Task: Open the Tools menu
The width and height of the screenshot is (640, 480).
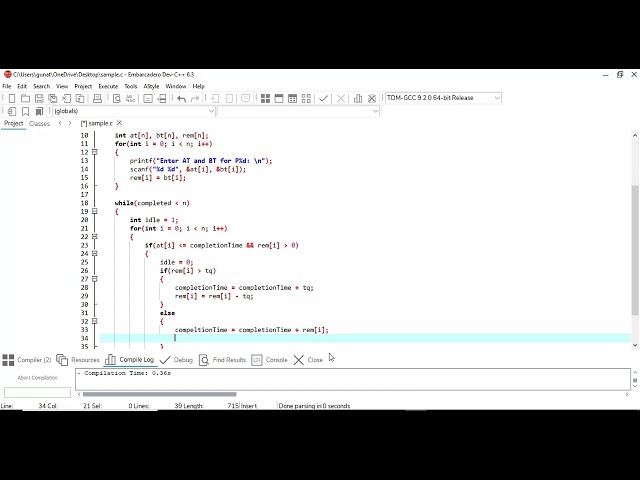Action: [131, 87]
